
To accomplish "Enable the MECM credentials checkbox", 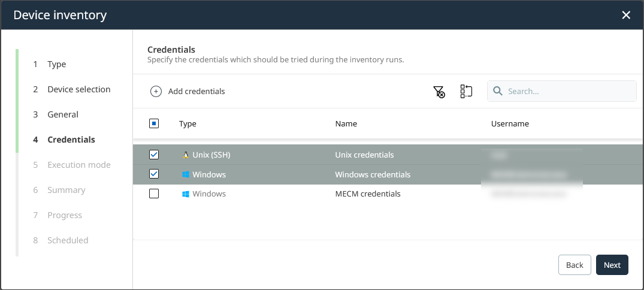I will click(x=154, y=194).
